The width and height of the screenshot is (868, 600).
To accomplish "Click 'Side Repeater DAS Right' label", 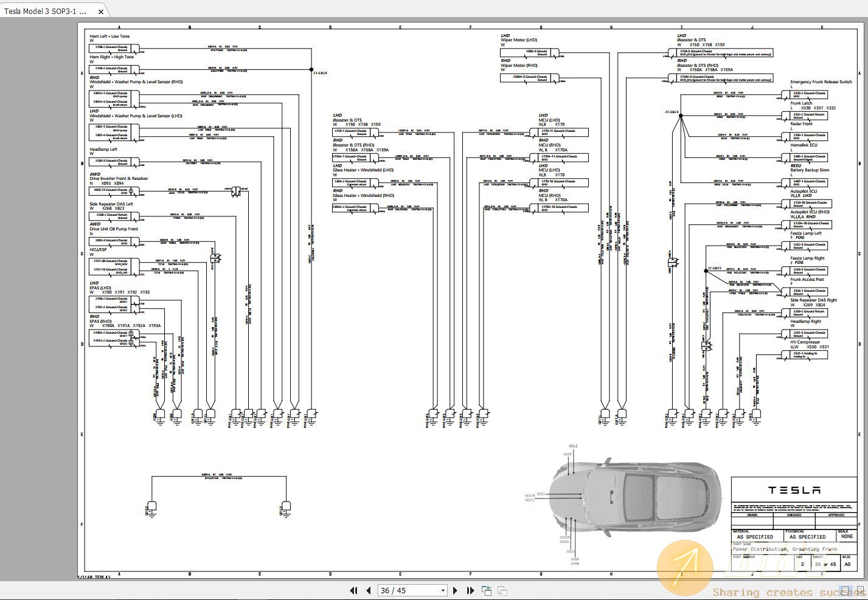I will click(814, 300).
